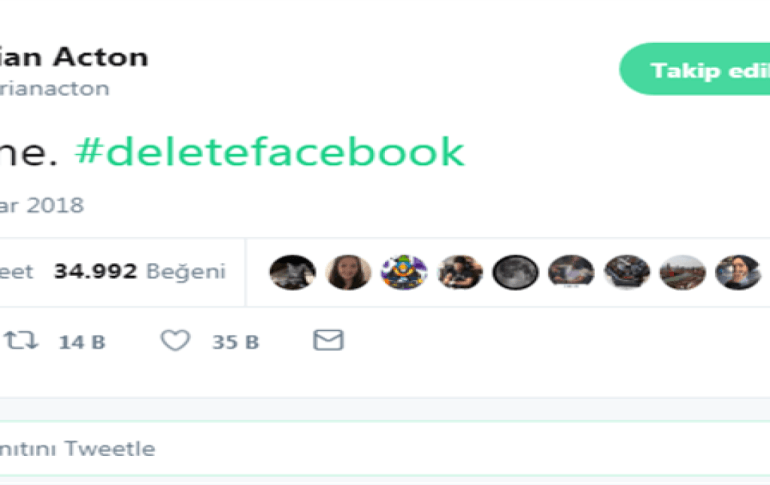
Task: Open the colorful cartoon avatar profile
Action: click(404, 272)
